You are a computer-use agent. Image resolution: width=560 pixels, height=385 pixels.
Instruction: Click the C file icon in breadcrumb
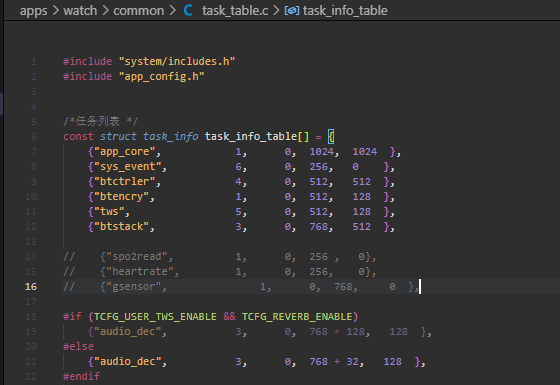click(188, 10)
